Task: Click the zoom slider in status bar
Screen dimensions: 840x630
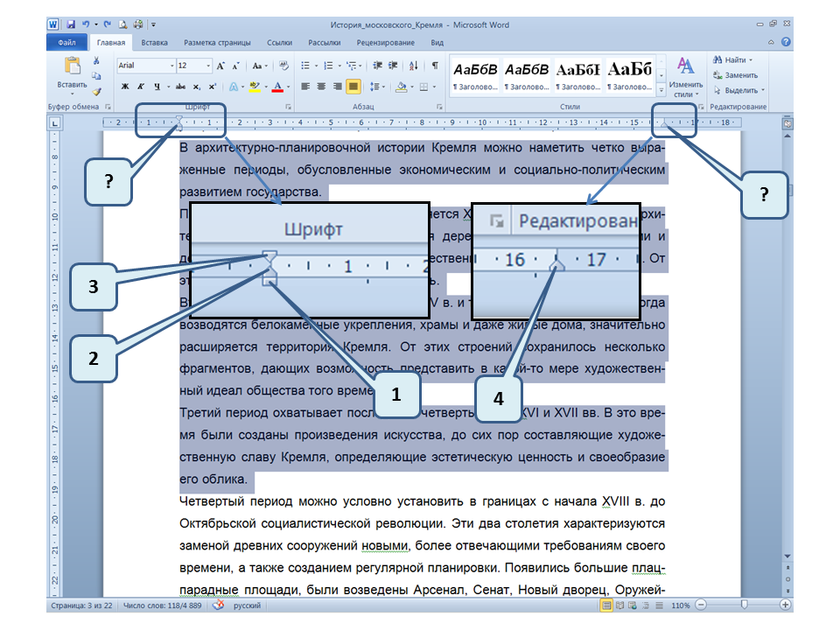Action: tap(744, 605)
